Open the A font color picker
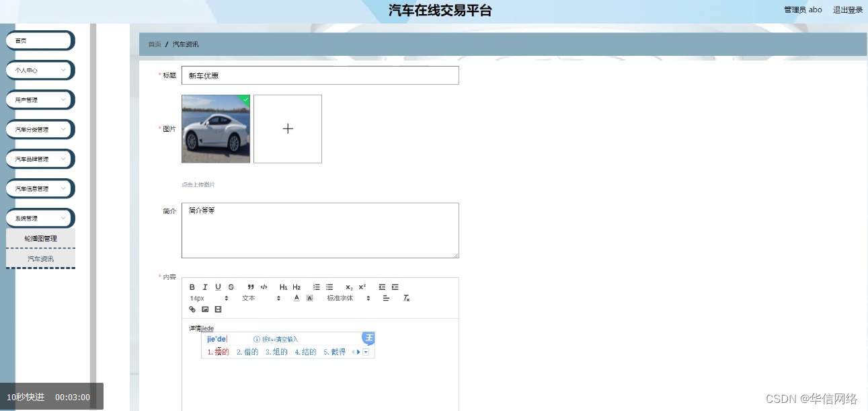Screen dimensions: 868x411 [296, 298]
